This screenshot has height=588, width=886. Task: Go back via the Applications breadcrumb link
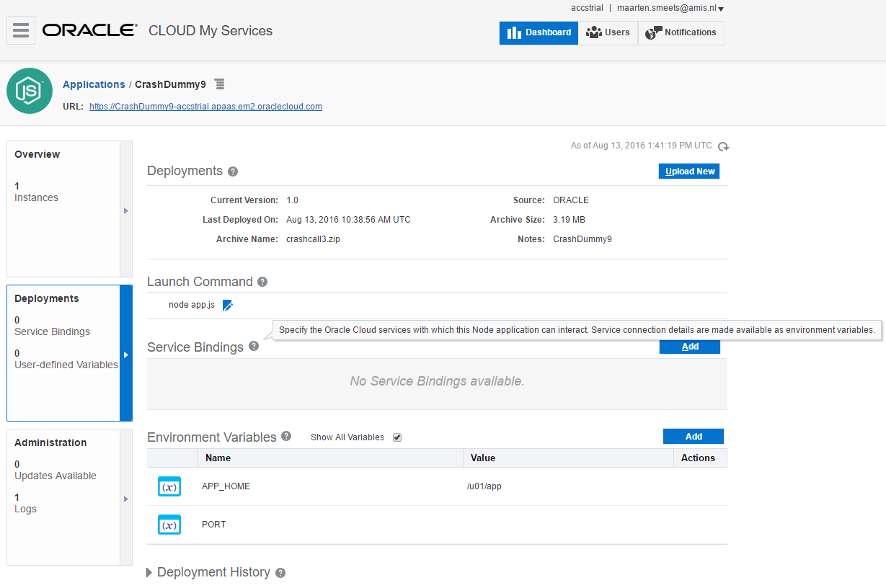pyautogui.click(x=94, y=84)
